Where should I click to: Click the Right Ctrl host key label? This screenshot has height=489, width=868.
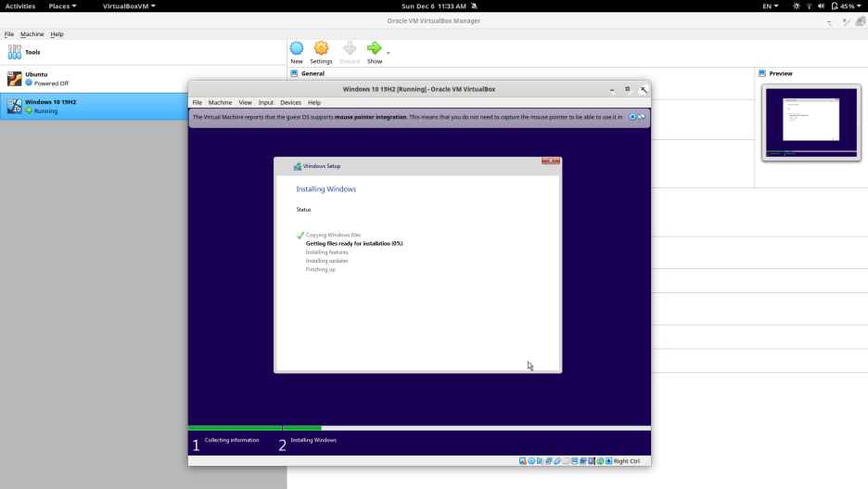pos(627,461)
